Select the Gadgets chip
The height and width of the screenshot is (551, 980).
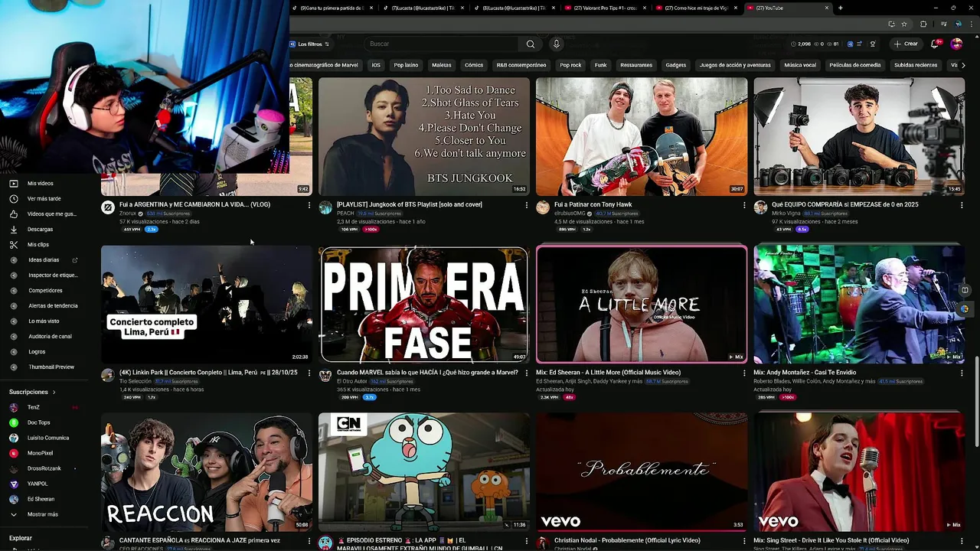click(676, 65)
